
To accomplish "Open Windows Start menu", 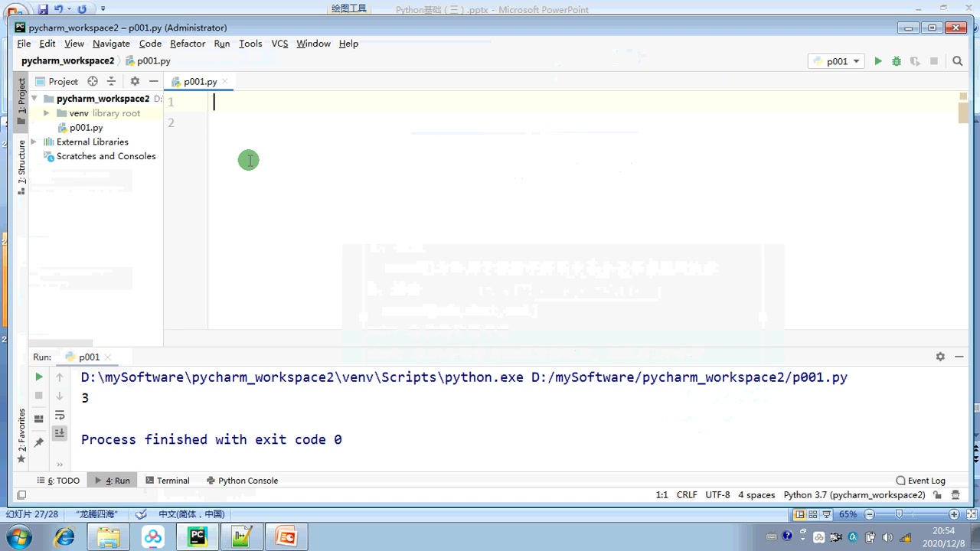I will pyautogui.click(x=18, y=536).
